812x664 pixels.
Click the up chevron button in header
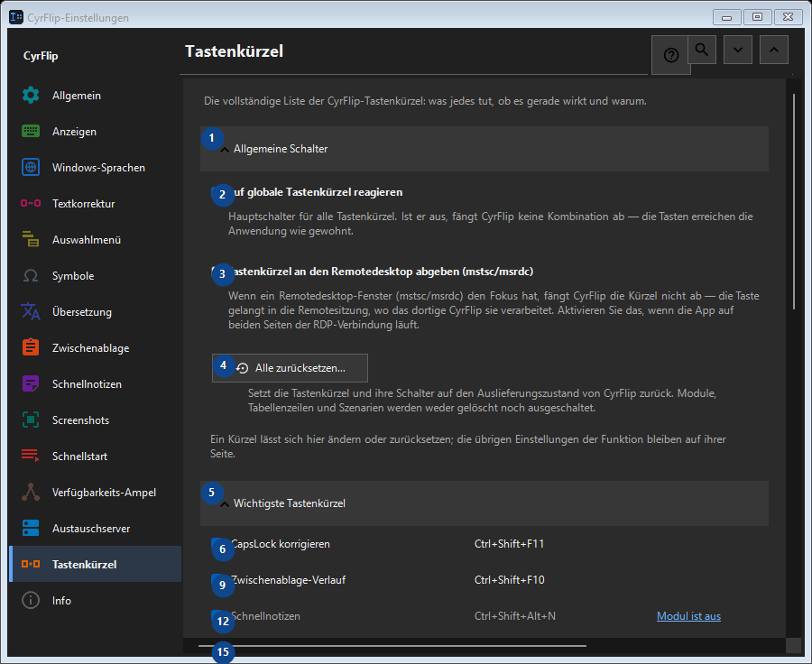tap(774, 50)
